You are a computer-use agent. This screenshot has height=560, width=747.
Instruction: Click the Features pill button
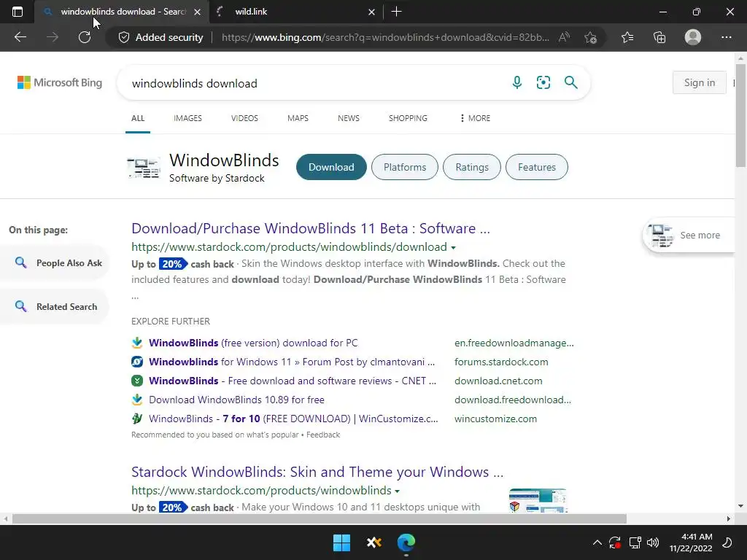536,167
